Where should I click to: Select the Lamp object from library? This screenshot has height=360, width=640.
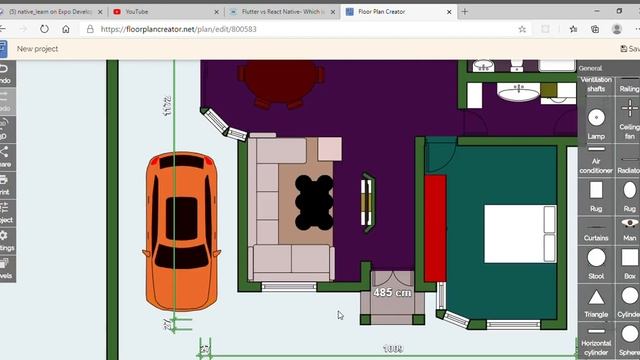(x=596, y=124)
